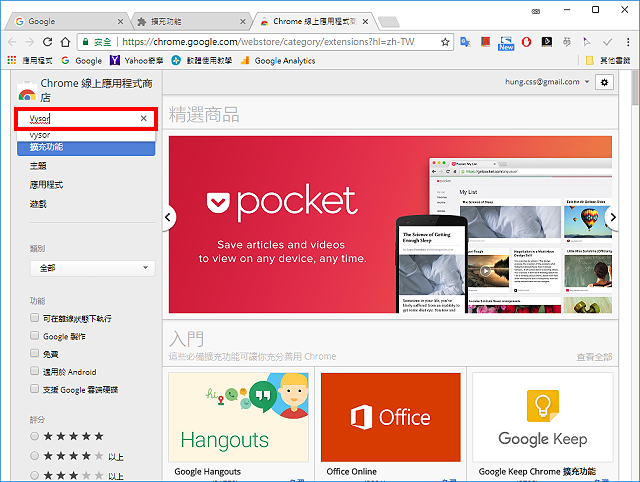Image resolution: width=640 pixels, height=482 pixels.
Task: Open the Opera extension icon
Action: point(527,42)
